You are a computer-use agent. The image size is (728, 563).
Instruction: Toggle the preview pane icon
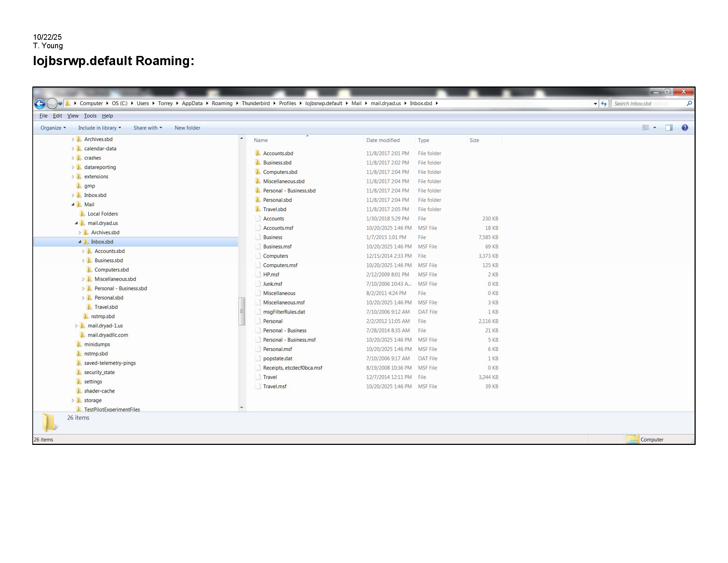[x=669, y=128]
